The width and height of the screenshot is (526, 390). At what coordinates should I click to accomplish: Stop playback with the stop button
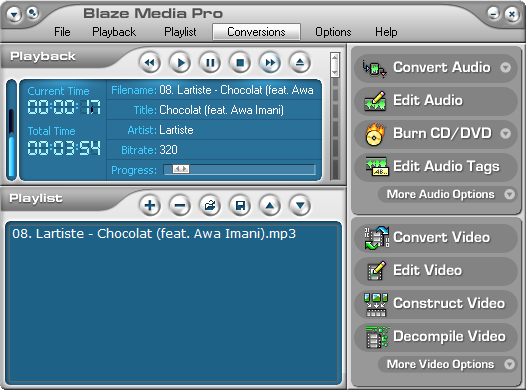click(x=240, y=63)
